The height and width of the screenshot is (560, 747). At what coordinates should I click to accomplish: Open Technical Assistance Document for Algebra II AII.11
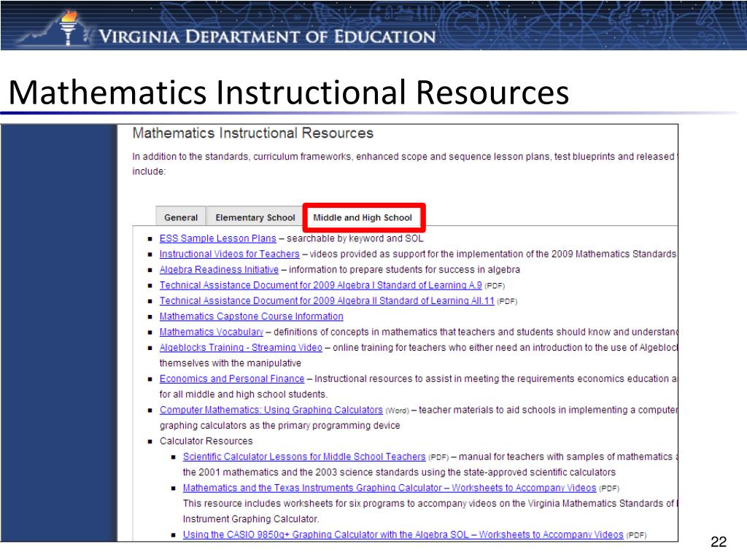(327, 301)
